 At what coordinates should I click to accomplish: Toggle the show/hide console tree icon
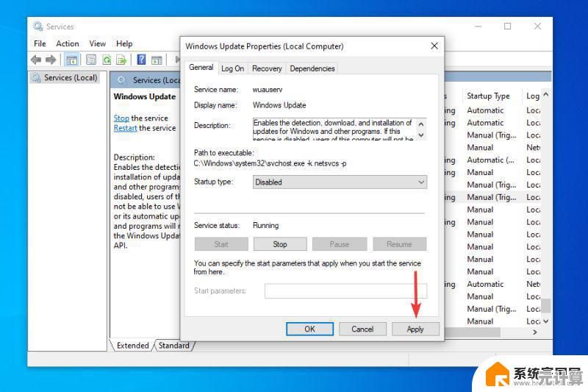(x=72, y=60)
